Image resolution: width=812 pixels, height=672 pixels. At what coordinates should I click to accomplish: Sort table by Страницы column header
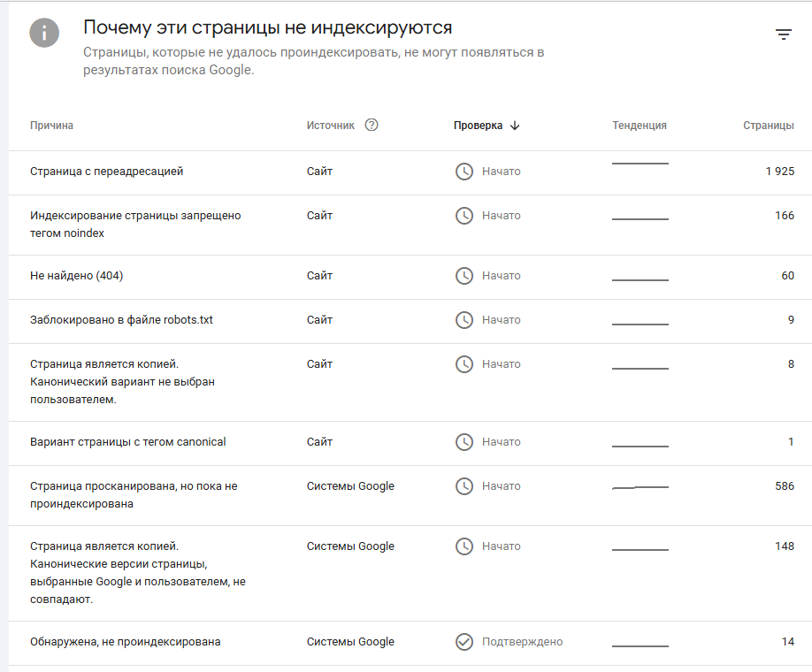(769, 126)
